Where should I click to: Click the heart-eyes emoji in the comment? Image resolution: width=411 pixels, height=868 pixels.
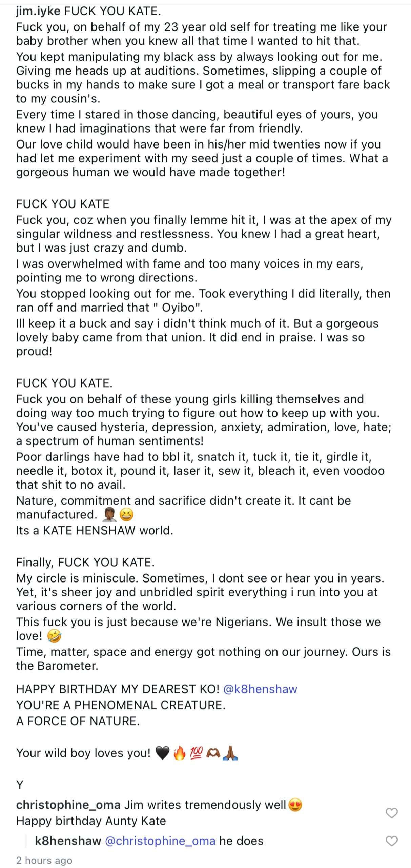click(295, 805)
